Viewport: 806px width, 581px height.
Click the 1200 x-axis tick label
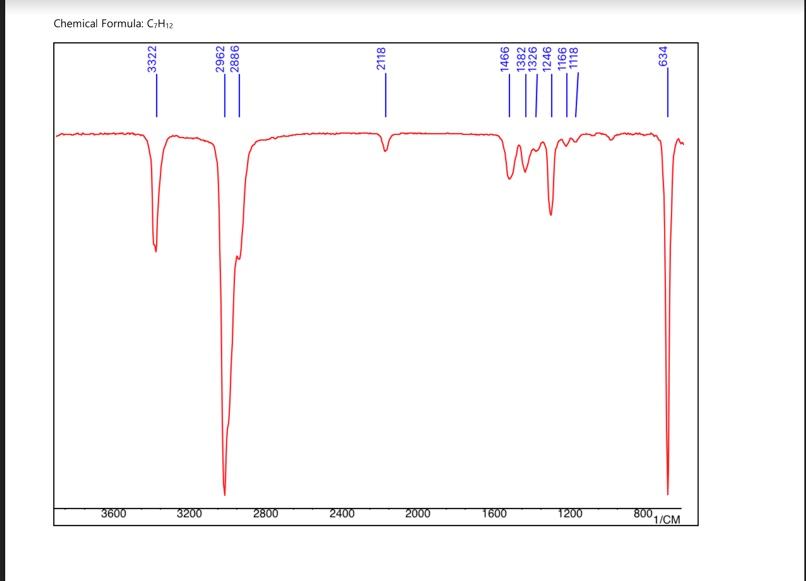[570, 514]
